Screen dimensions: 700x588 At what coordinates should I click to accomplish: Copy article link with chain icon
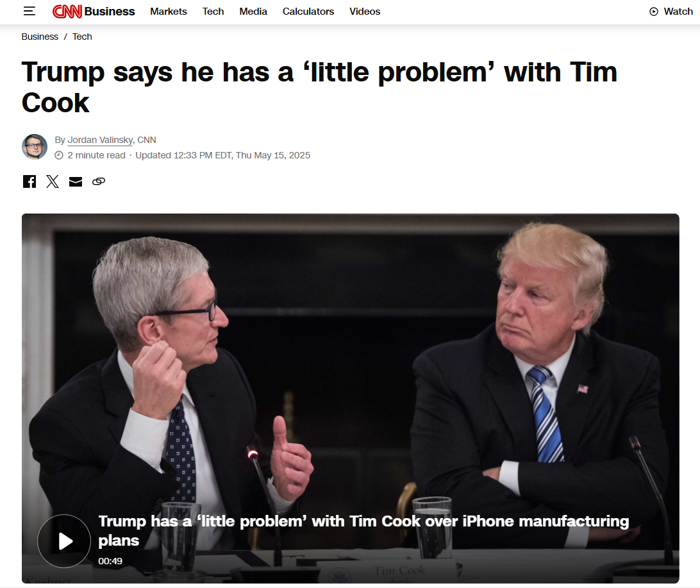point(99,181)
